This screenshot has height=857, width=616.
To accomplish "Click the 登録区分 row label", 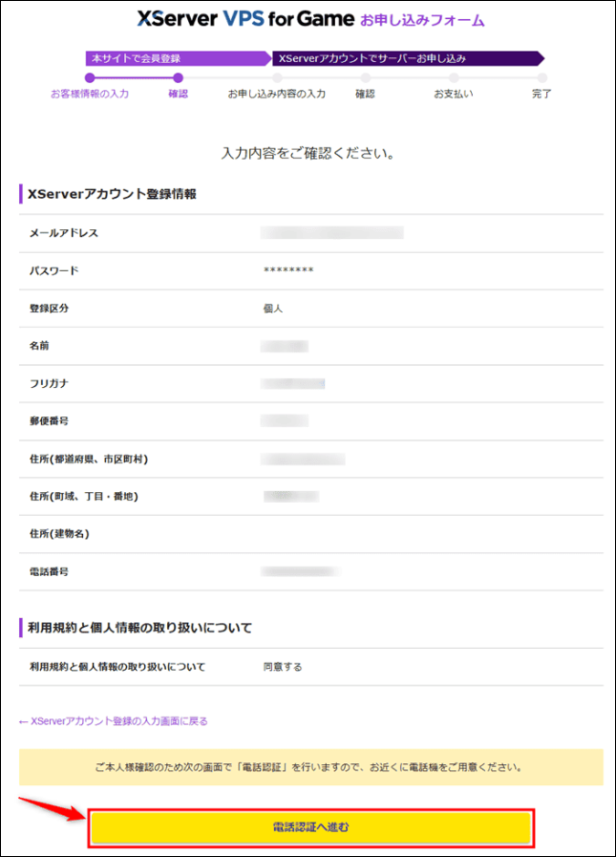I will click(50, 309).
